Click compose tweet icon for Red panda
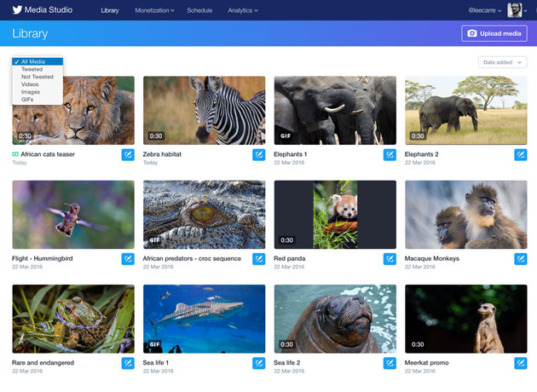The image size is (537, 392). 390,259
